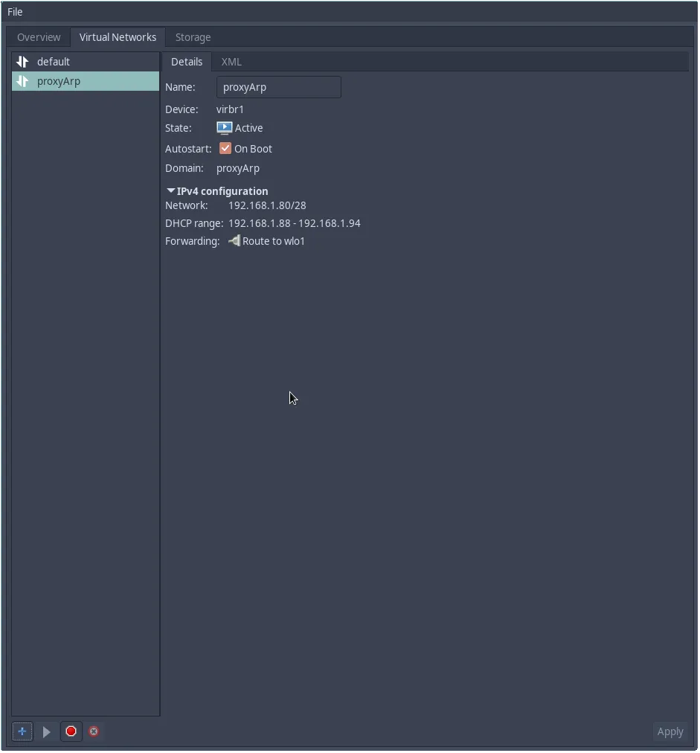Click the Name input field

pyautogui.click(x=279, y=87)
